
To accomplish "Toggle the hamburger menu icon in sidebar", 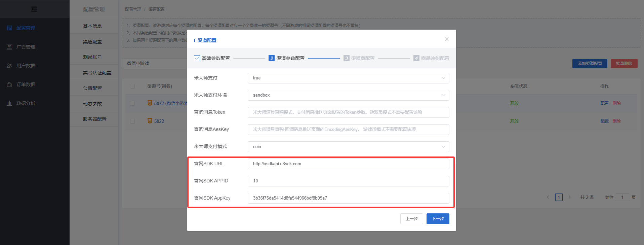I will [x=34, y=9].
